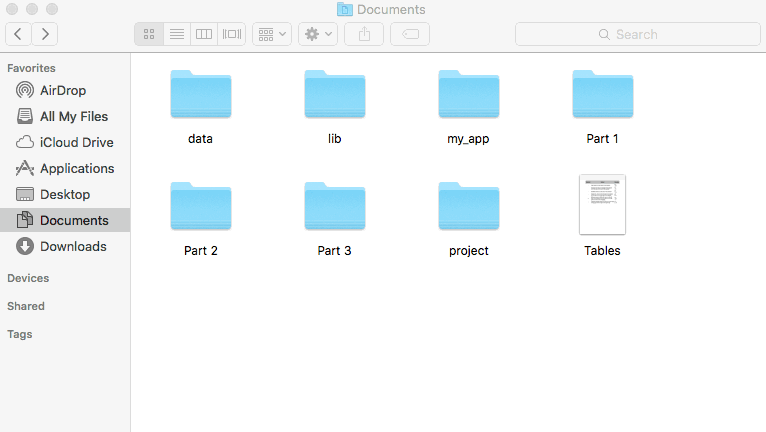
Task: Select All My Files in sidebar
Action: pos(65,116)
